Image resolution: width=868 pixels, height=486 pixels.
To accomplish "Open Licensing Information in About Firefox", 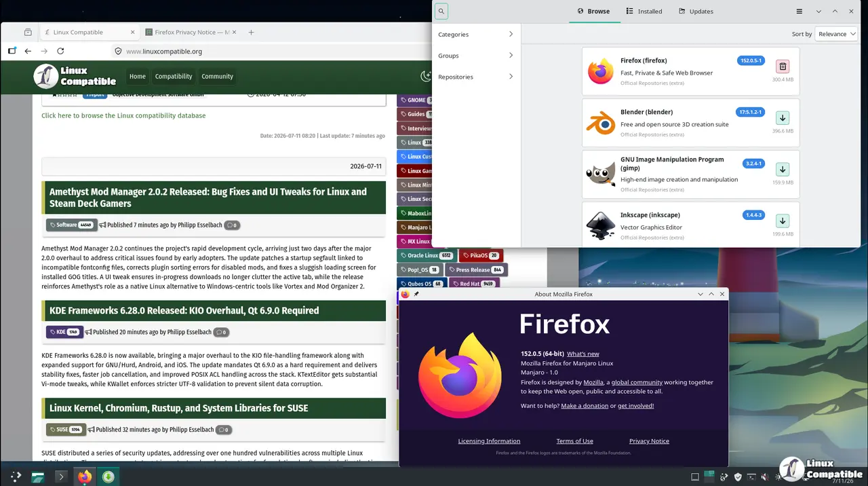I will [489, 441].
